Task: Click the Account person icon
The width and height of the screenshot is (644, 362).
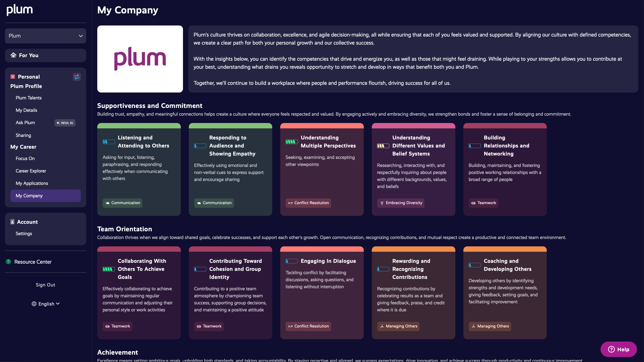Action: pos(12,222)
